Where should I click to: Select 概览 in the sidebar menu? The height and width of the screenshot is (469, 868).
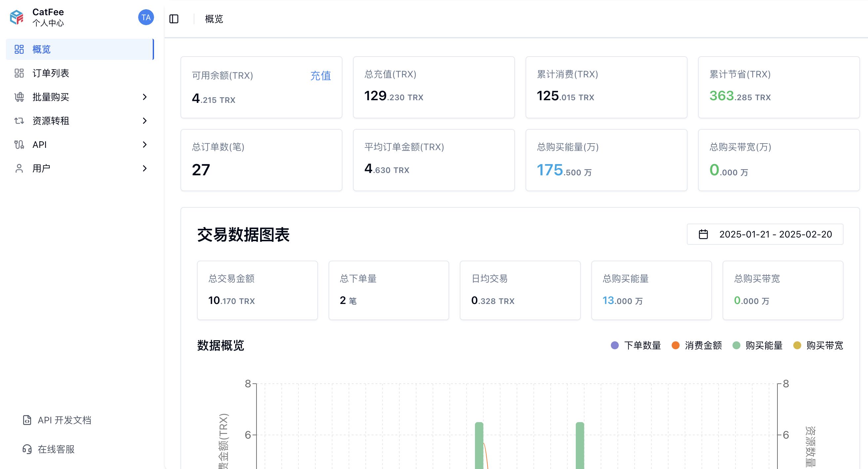(x=80, y=49)
